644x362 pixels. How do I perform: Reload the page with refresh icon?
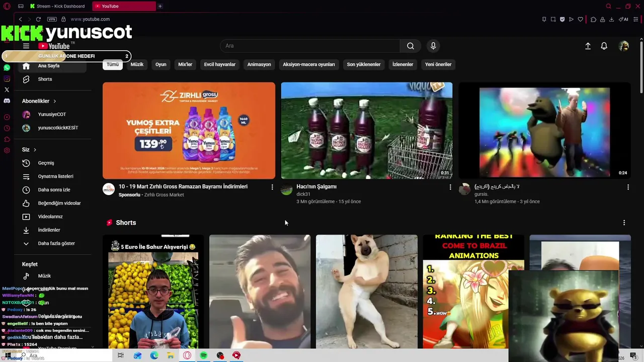38,19
